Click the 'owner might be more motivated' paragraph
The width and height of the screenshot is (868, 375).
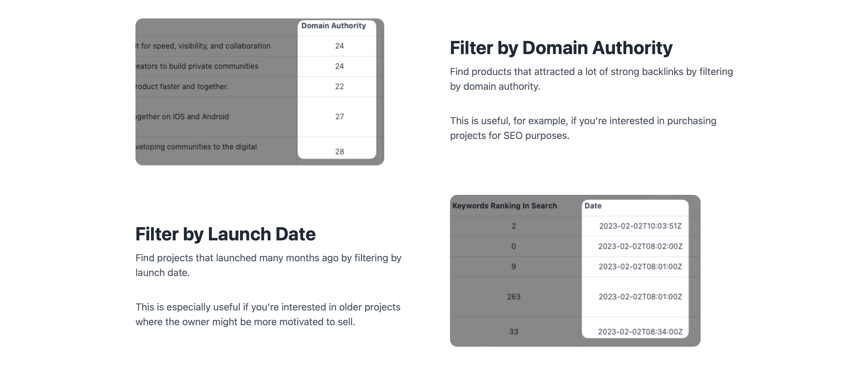268,314
